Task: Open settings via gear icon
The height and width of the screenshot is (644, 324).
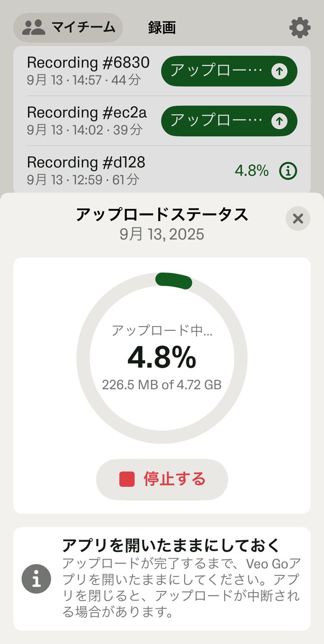Action: click(300, 27)
